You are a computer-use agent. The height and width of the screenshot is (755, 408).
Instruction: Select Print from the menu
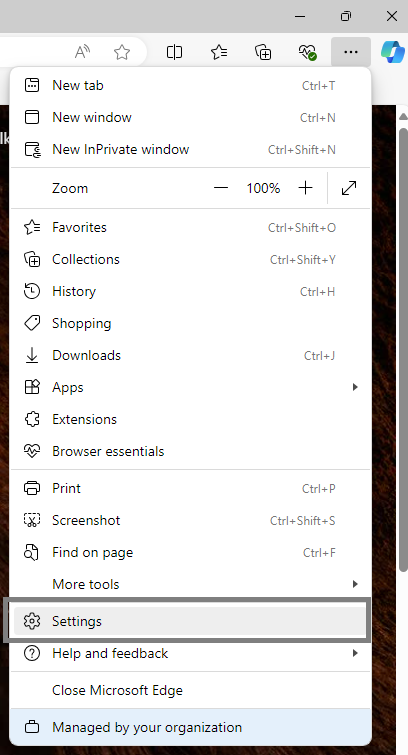pos(191,488)
